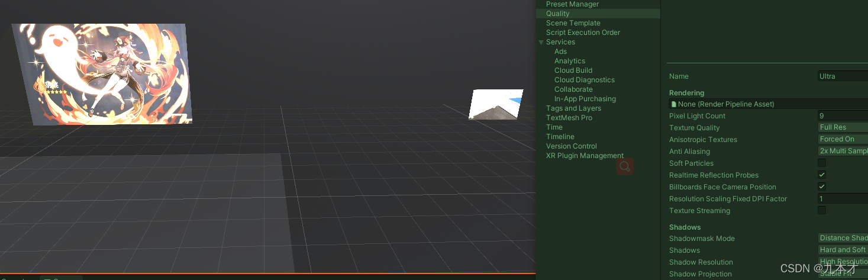Image resolution: width=868 pixels, height=280 pixels.
Task: Open Tags and Layers settings
Action: pyautogui.click(x=573, y=108)
